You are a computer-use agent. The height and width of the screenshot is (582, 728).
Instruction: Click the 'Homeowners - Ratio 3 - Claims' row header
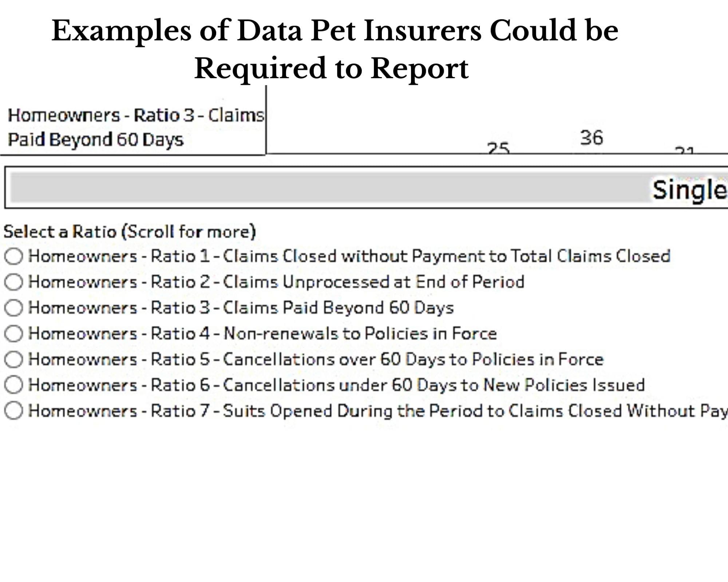(x=136, y=115)
